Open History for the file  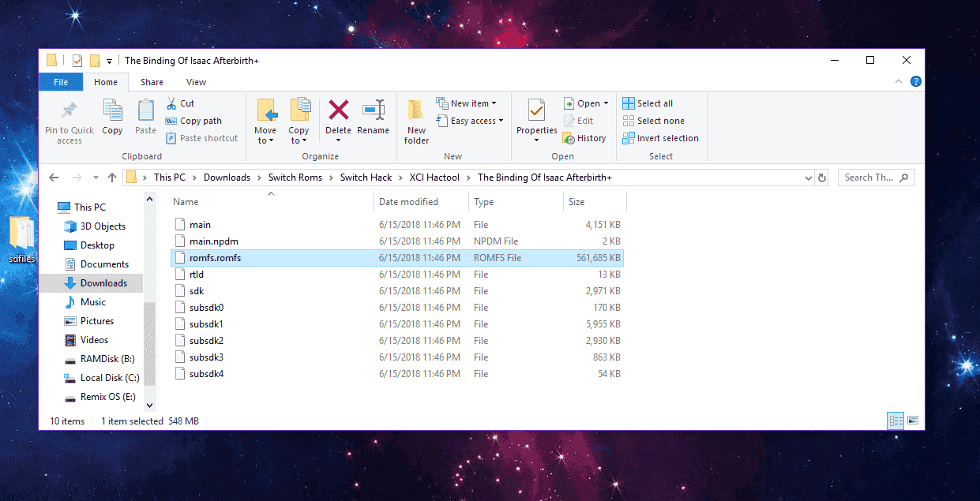click(584, 138)
